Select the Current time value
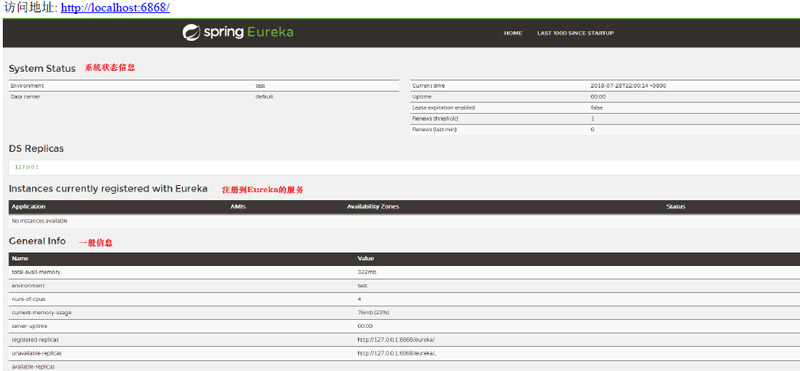The height and width of the screenshot is (371, 800). coord(628,86)
